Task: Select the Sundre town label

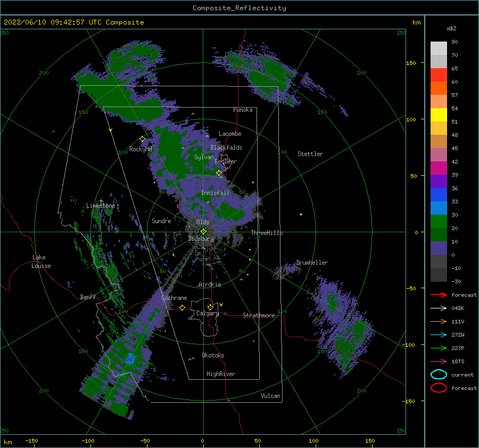Action: [x=161, y=221]
